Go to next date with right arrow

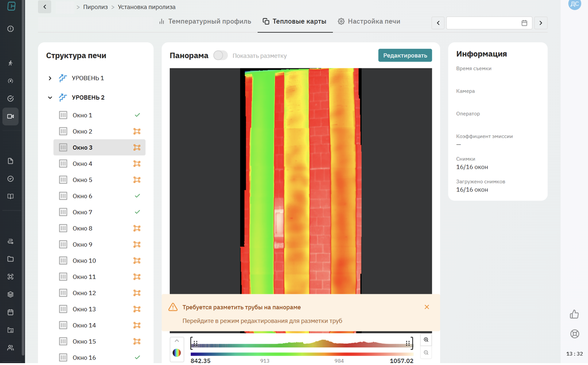click(541, 23)
